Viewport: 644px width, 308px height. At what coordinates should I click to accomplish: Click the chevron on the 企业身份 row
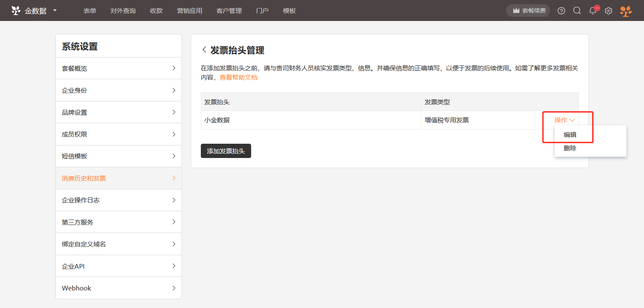(x=174, y=90)
